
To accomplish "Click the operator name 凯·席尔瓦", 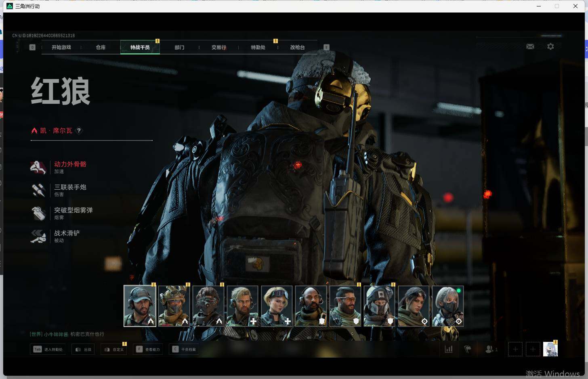I will pyautogui.click(x=56, y=130).
